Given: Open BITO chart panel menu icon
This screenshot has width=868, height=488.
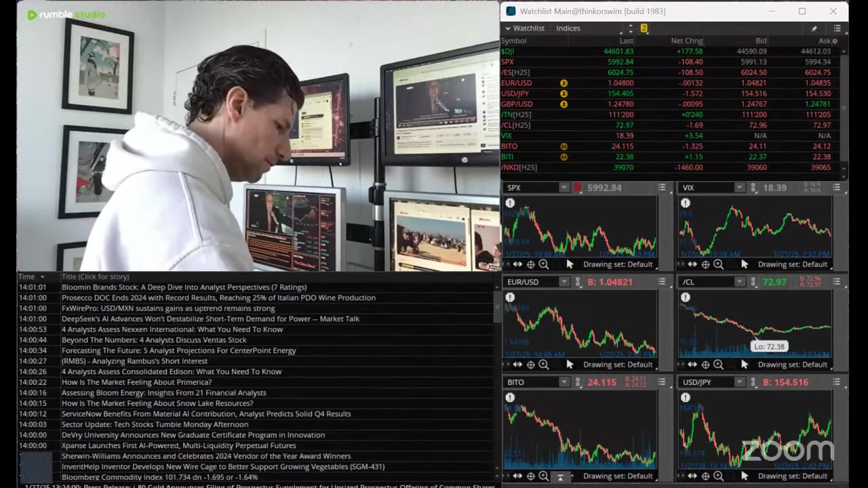Looking at the screenshot, I should point(662,382).
